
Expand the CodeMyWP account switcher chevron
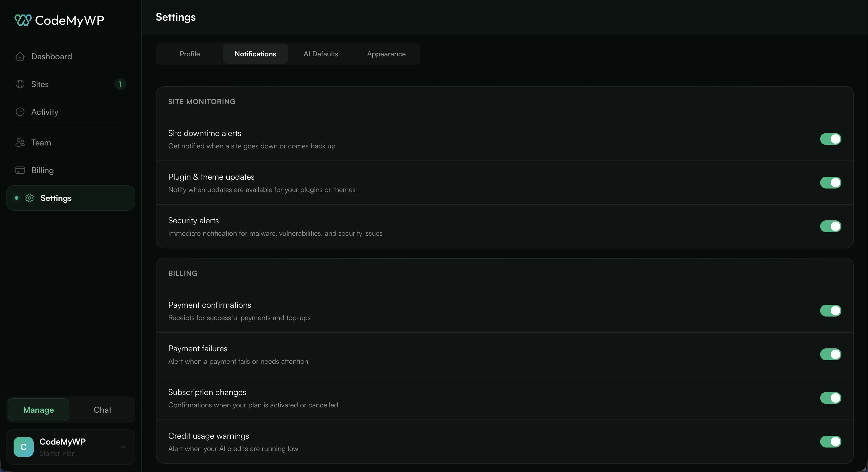tap(123, 447)
